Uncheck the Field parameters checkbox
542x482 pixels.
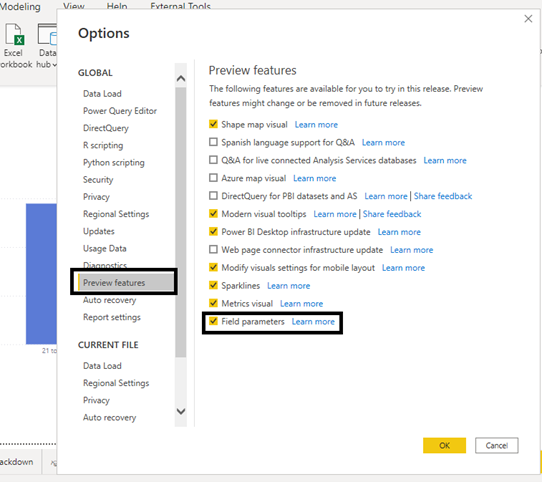[213, 321]
